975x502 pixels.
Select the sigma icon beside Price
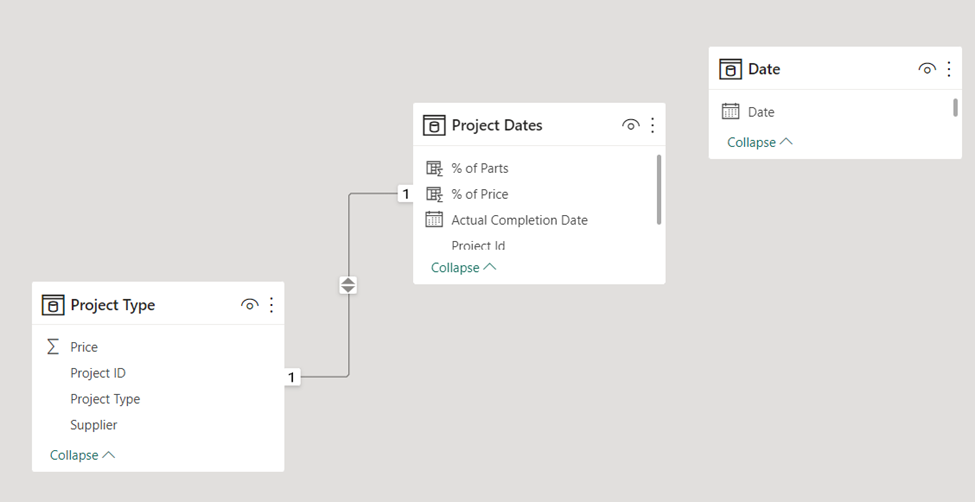pyautogui.click(x=53, y=347)
